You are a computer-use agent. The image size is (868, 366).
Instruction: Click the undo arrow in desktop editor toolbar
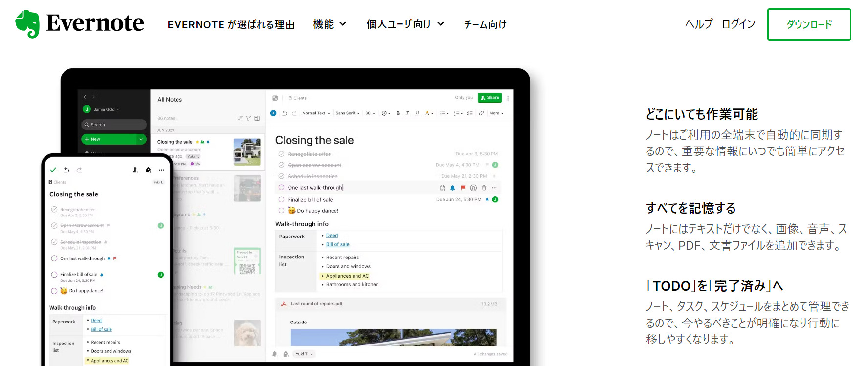tap(285, 113)
